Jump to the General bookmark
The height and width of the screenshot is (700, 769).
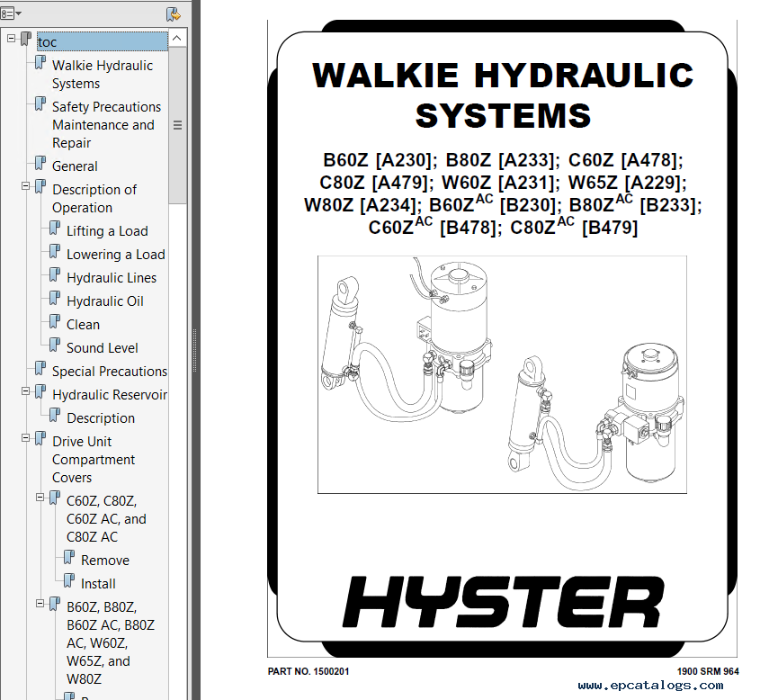(75, 166)
